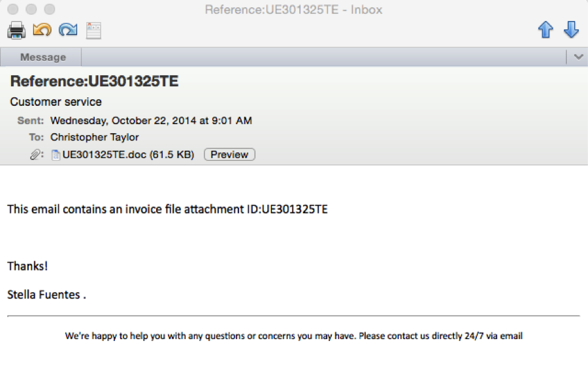Screen dimensions: 588x388
Task: Click the footer contact us via email text
Action: pyautogui.click(x=293, y=336)
